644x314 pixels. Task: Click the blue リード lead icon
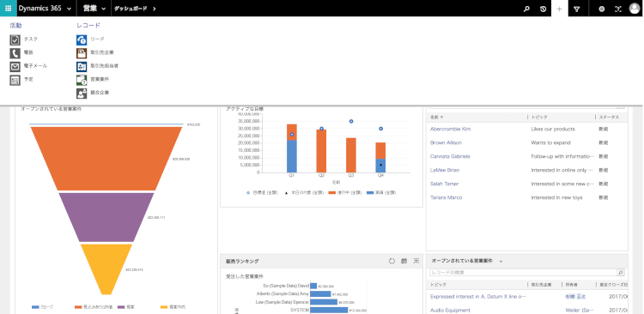tap(82, 39)
